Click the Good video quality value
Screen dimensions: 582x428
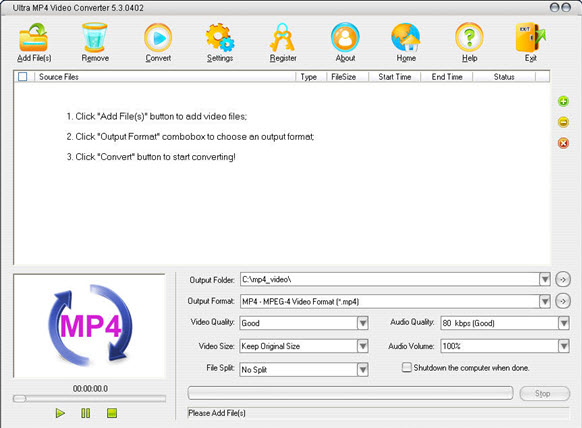(251, 323)
